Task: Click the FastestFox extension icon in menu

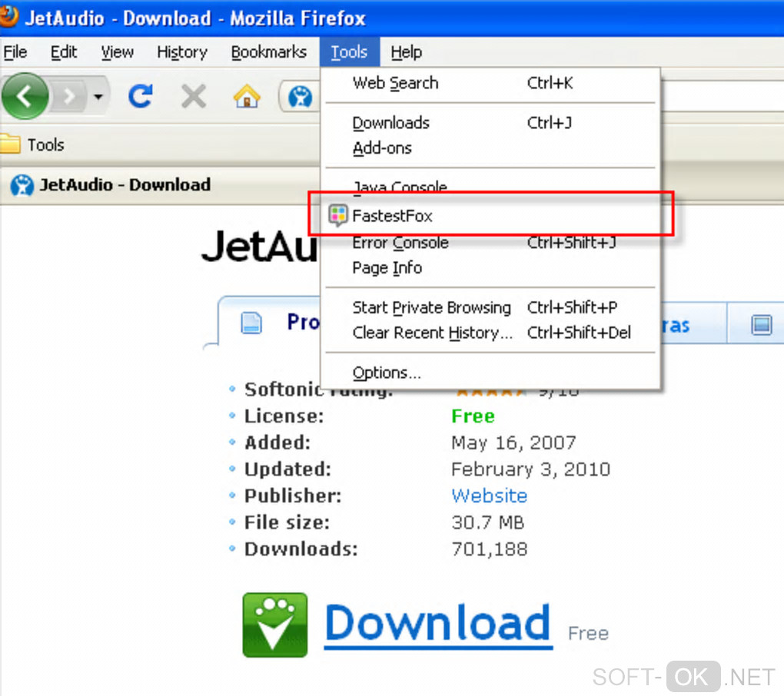Action: click(337, 215)
